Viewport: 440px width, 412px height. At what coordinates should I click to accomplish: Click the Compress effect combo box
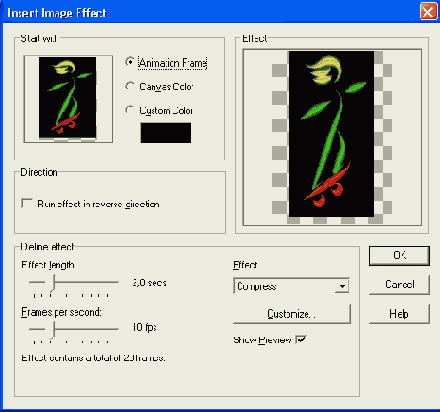pyautogui.click(x=291, y=286)
